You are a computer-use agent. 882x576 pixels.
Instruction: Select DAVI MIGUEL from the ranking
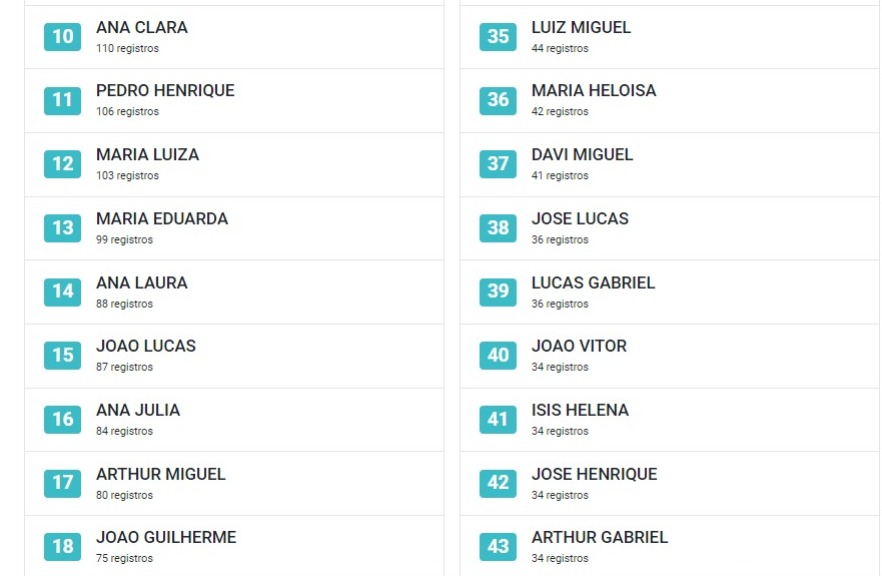click(x=582, y=155)
